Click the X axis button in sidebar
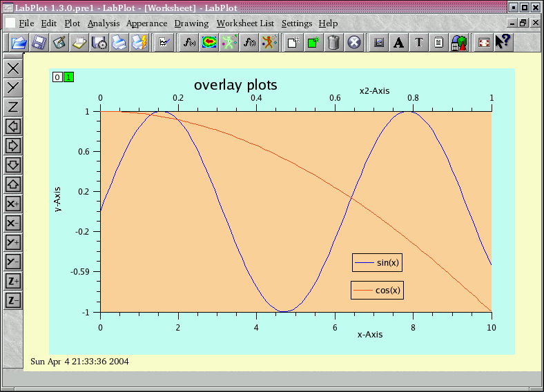Image resolution: width=544 pixels, height=392 pixels. tap(13, 68)
